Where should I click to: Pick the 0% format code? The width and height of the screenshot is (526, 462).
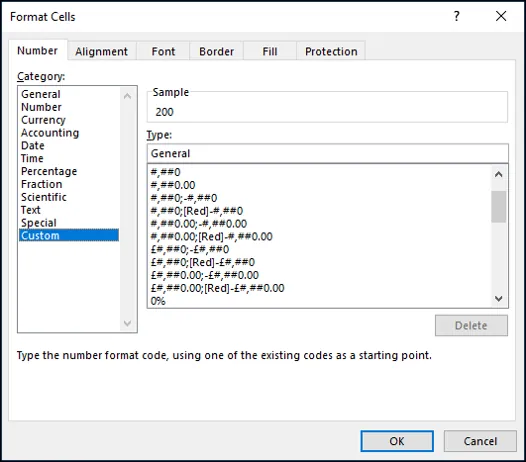158,301
